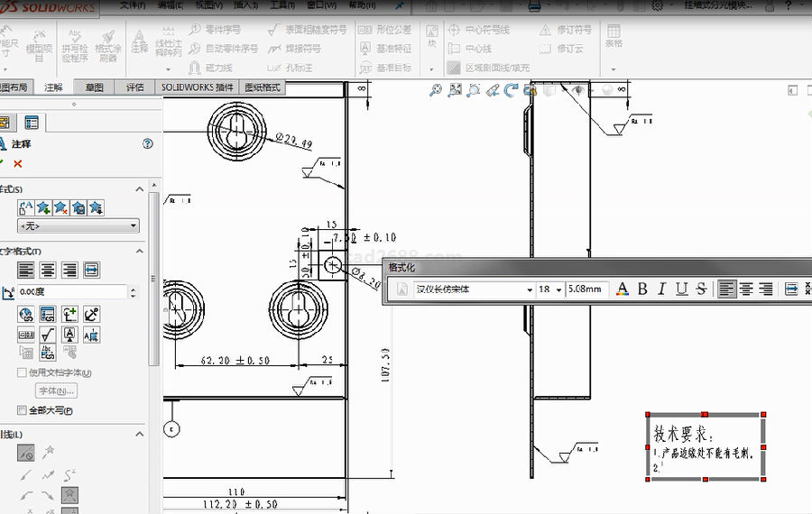Apply underline from the formatting toolbar
The width and height of the screenshot is (812, 514).
(x=681, y=289)
